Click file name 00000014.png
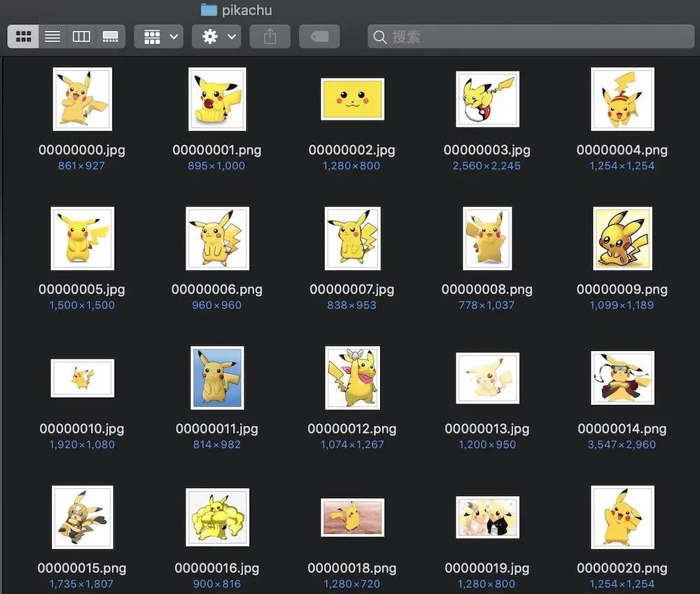Image resolution: width=700 pixels, height=594 pixels. [622, 428]
